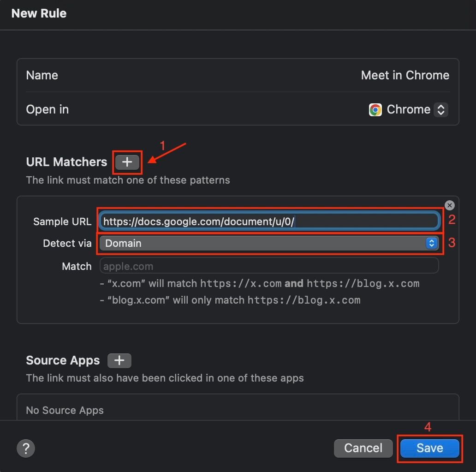Viewport: 476px width, 472px height.
Task: Select the New Rule title area
Action: click(x=39, y=13)
